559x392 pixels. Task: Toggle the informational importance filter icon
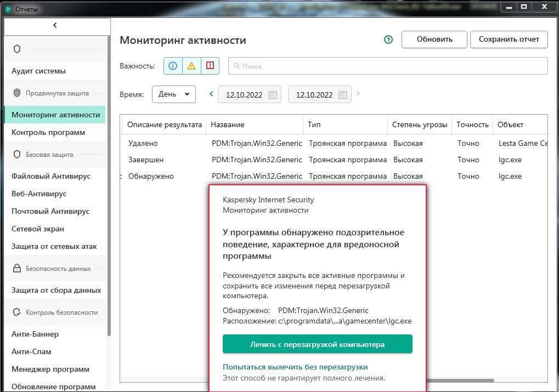pyautogui.click(x=173, y=66)
